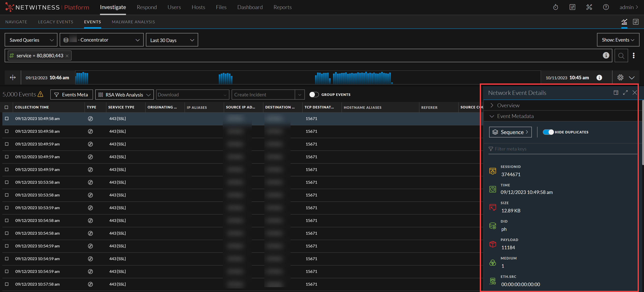The image size is (644, 292).
Task: Click the event analysis chart icon
Action: click(x=624, y=22)
